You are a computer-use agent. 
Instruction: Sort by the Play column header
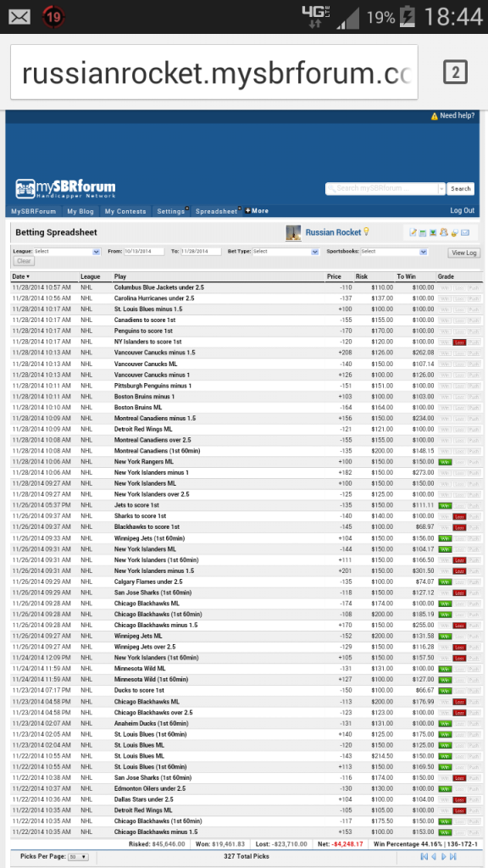(x=120, y=276)
